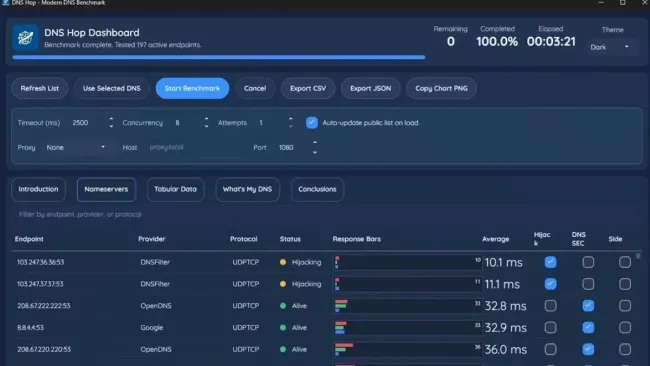Screen dimensions: 650x366
Task: Click the Protocol column header
Action: pos(244,239)
